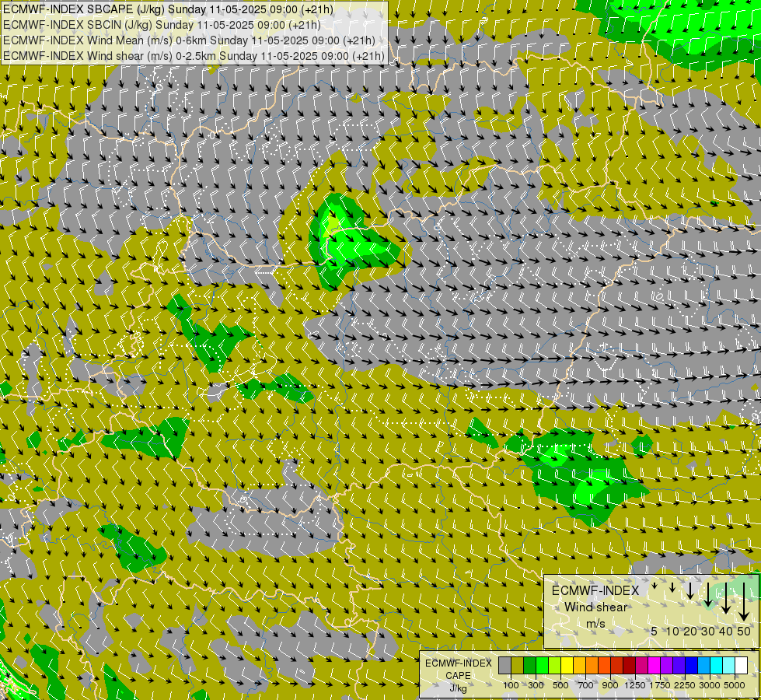This screenshot has width=761, height=700.
Task: Click the 50 m/s wind shear legend arrow
Action: pos(744,601)
